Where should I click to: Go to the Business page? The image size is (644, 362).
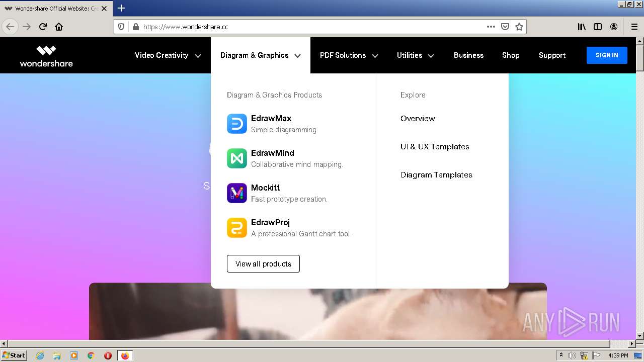coord(468,55)
